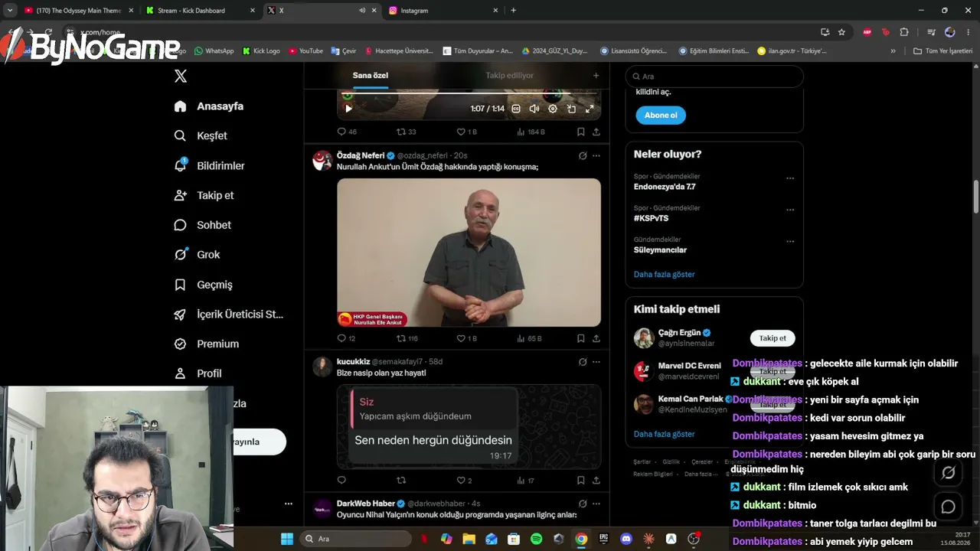This screenshot has width=980, height=551.
Task: Like the top video post with 184 B views
Action: click(x=466, y=132)
